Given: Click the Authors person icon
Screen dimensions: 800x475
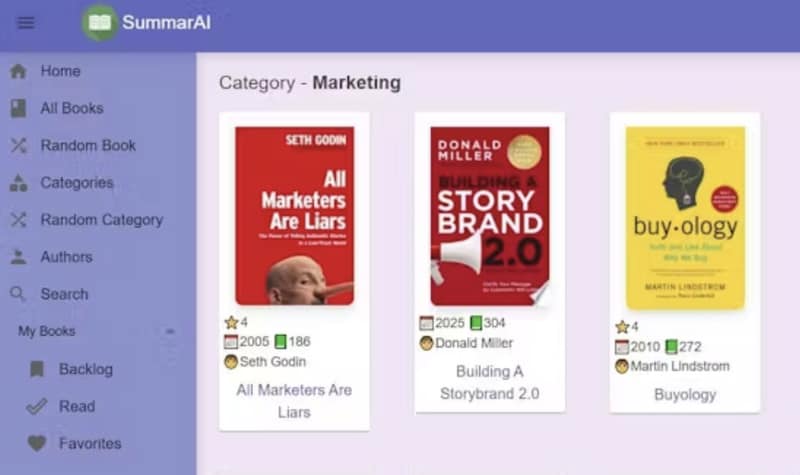Looking at the screenshot, I should pyautogui.click(x=18, y=257).
